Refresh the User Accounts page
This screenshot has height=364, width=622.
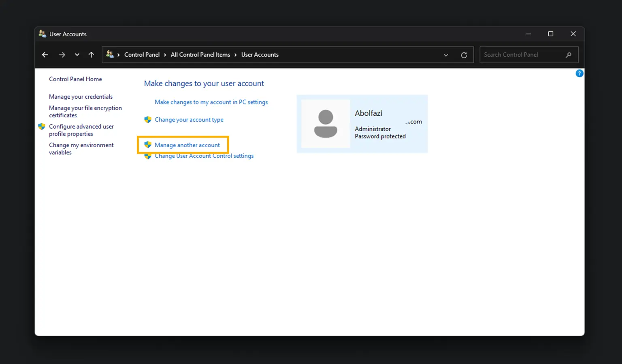click(464, 55)
